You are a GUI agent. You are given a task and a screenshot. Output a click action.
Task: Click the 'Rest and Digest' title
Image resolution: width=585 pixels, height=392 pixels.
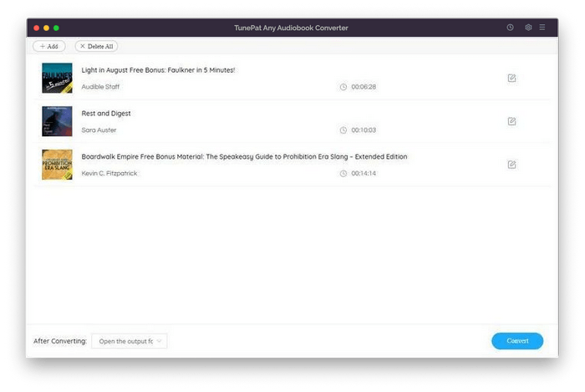tap(106, 114)
